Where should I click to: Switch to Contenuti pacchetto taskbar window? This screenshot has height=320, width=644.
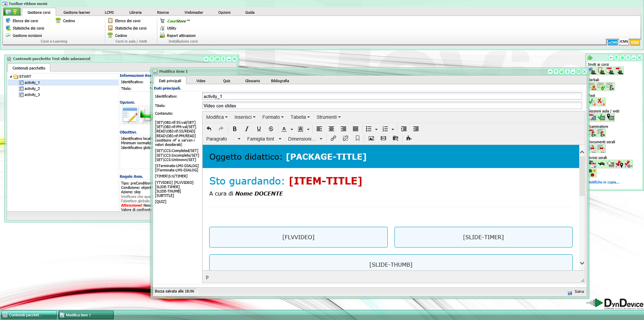click(x=29, y=315)
